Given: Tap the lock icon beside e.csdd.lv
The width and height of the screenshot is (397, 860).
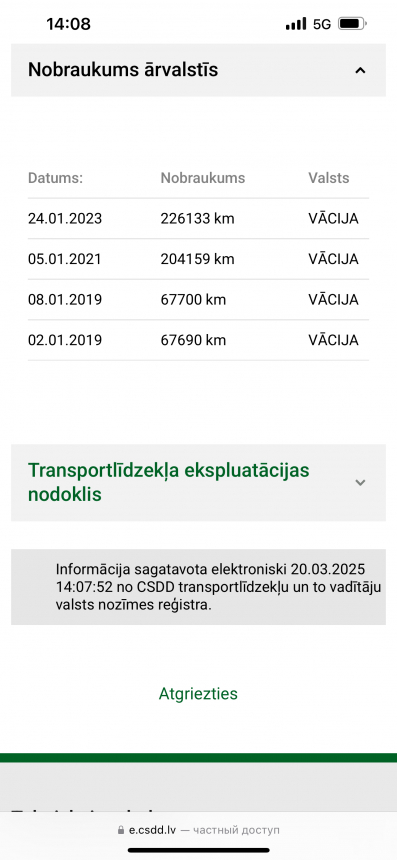Looking at the screenshot, I should point(121,830).
